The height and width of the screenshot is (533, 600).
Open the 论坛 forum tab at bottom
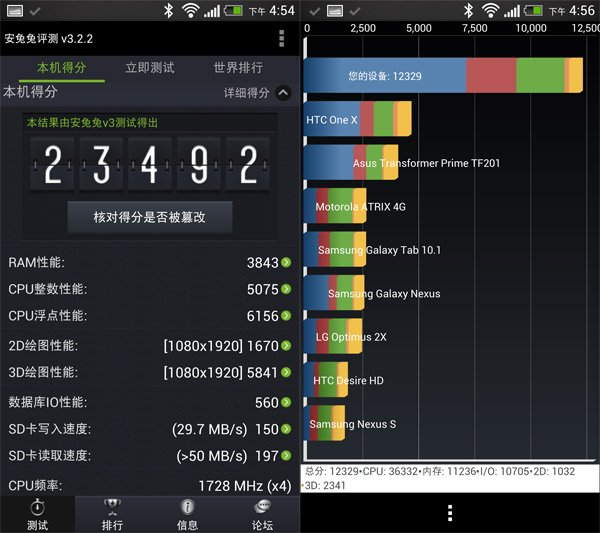pyautogui.click(x=262, y=514)
